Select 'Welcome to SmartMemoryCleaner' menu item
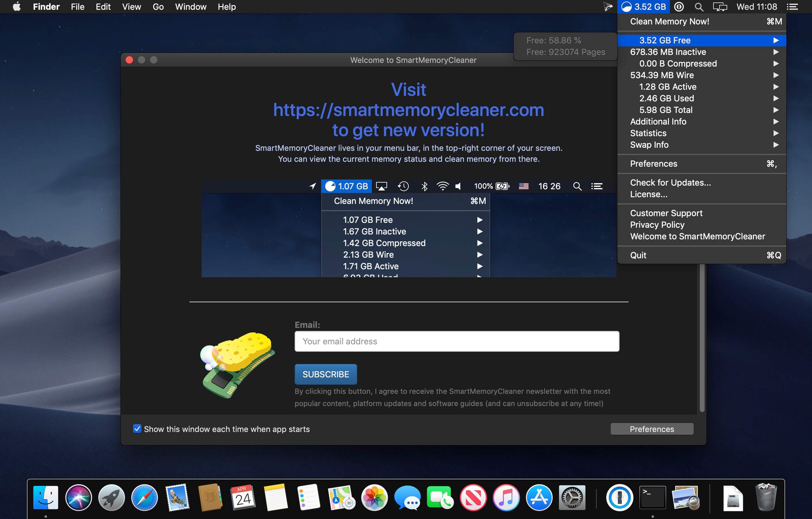812x519 pixels. pos(702,236)
